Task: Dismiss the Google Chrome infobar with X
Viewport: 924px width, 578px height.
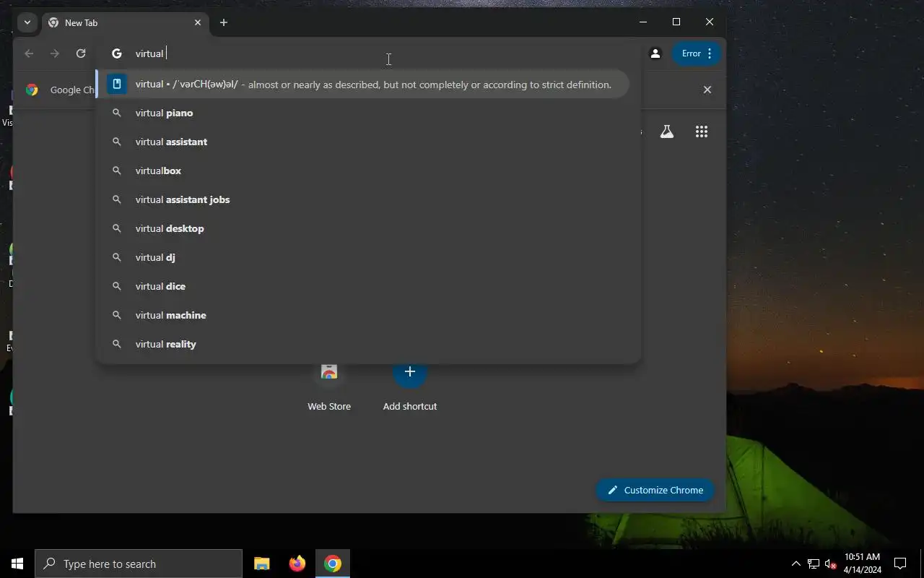Action: (x=707, y=90)
